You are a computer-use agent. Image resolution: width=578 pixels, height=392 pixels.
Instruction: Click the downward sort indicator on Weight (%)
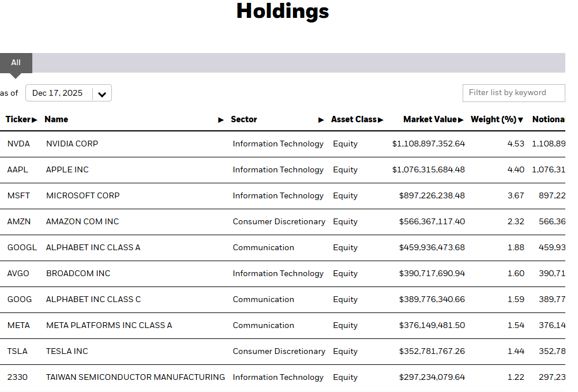tap(521, 119)
